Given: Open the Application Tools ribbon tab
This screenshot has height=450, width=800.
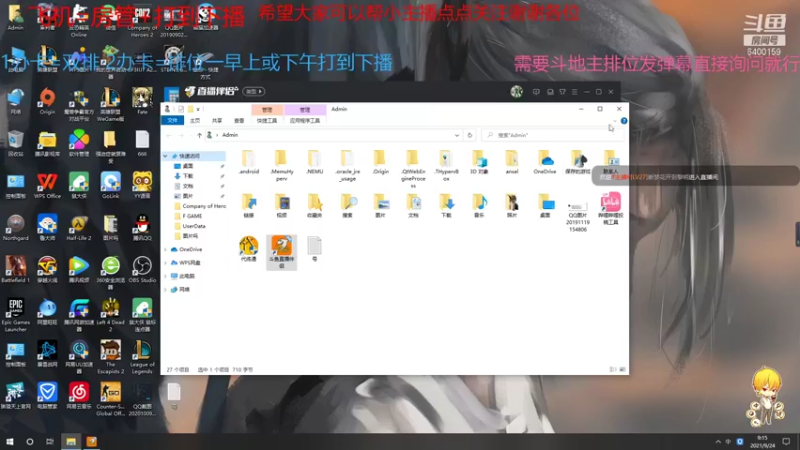Looking at the screenshot, I should click(x=305, y=120).
